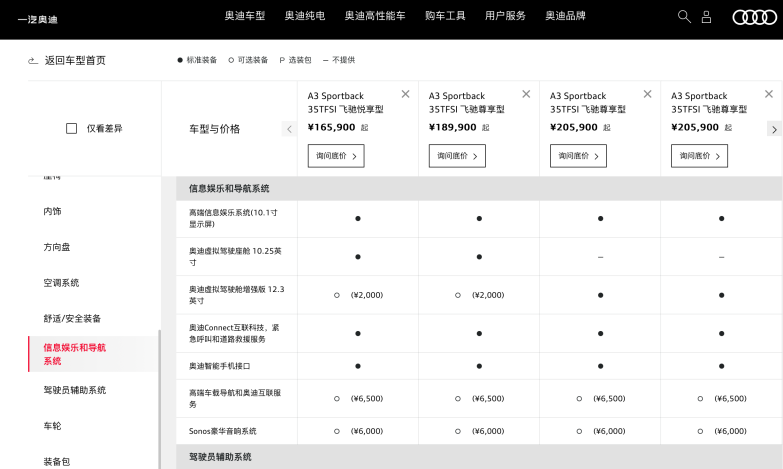The width and height of the screenshot is (783, 469).
Task: Open the 用户服务 menu
Action: tap(505, 16)
